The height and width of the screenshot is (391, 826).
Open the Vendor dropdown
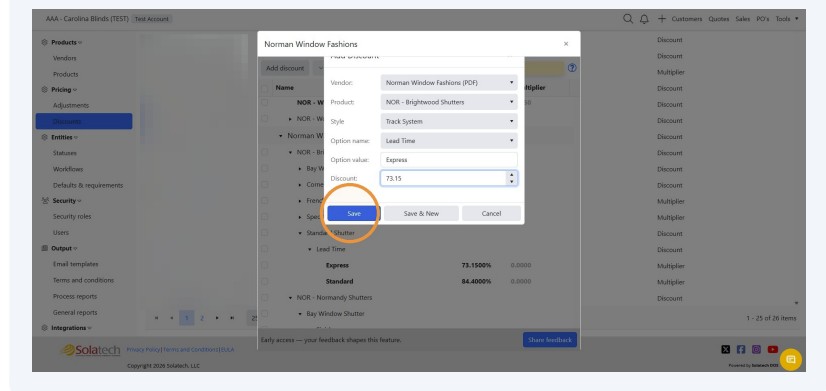coord(449,83)
